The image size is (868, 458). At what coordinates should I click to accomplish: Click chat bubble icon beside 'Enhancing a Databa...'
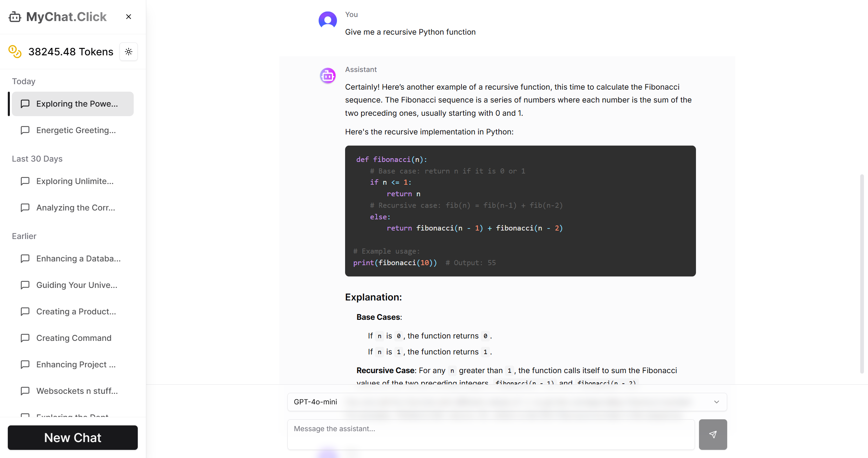25,259
